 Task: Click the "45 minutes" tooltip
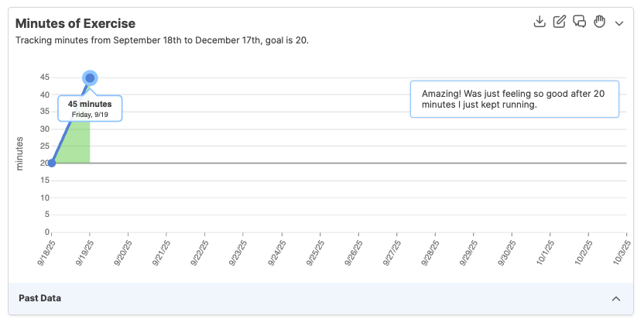90,108
